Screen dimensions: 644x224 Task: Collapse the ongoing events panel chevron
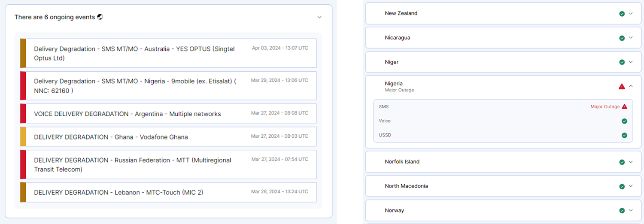point(319,17)
